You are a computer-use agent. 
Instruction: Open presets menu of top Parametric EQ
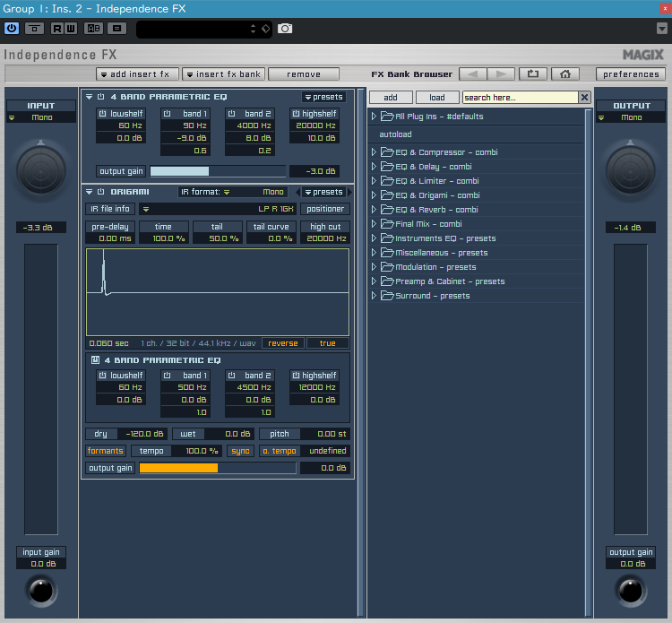323,97
